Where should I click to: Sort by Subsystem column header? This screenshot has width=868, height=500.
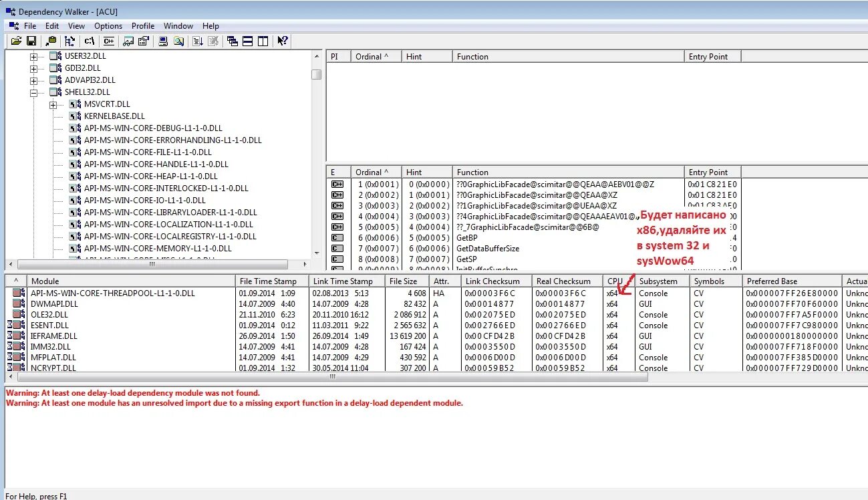coord(662,281)
